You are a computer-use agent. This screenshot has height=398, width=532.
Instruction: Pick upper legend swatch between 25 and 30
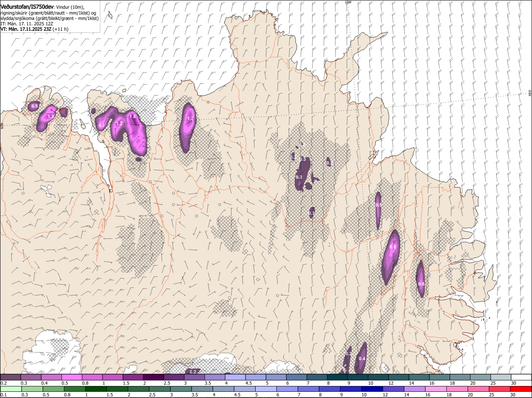[x=501, y=377]
